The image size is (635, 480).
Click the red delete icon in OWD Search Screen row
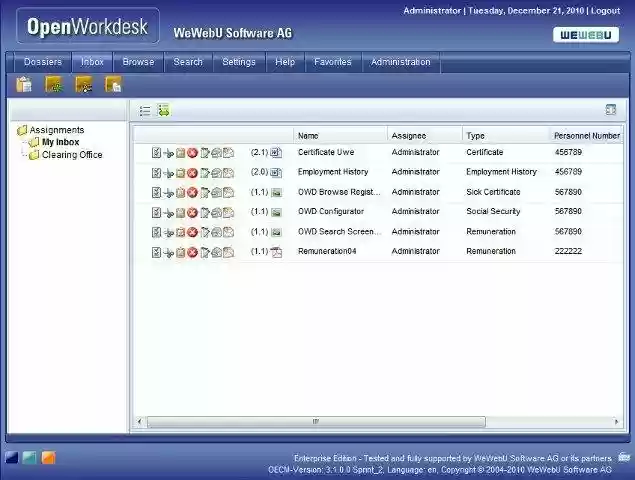tap(192, 232)
